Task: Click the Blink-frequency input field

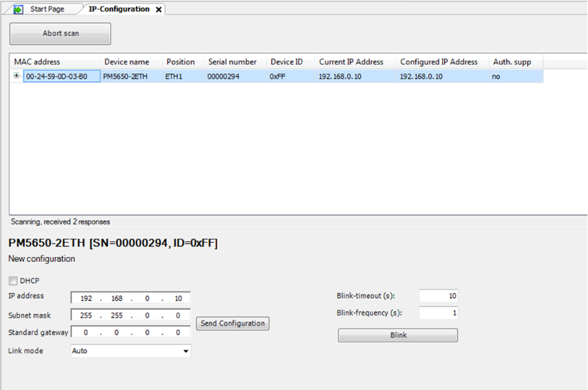Action: (x=438, y=313)
